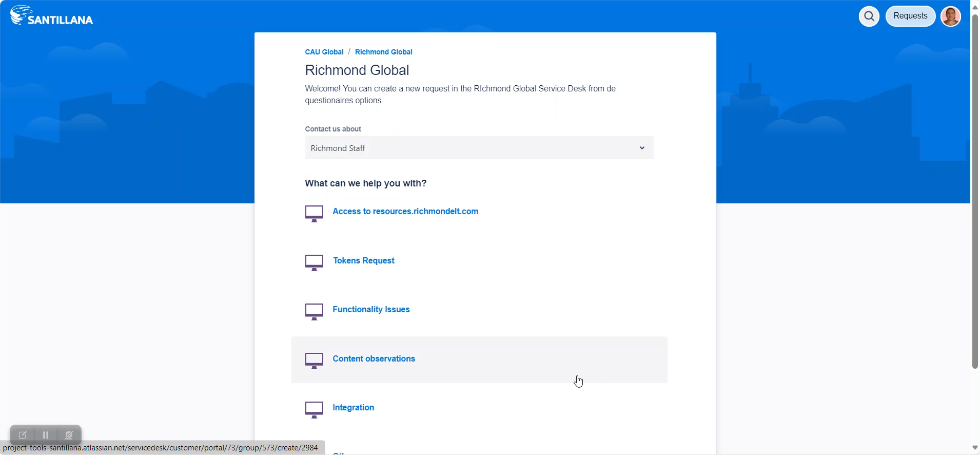
Task: Open the user profile avatar menu
Action: (x=950, y=16)
